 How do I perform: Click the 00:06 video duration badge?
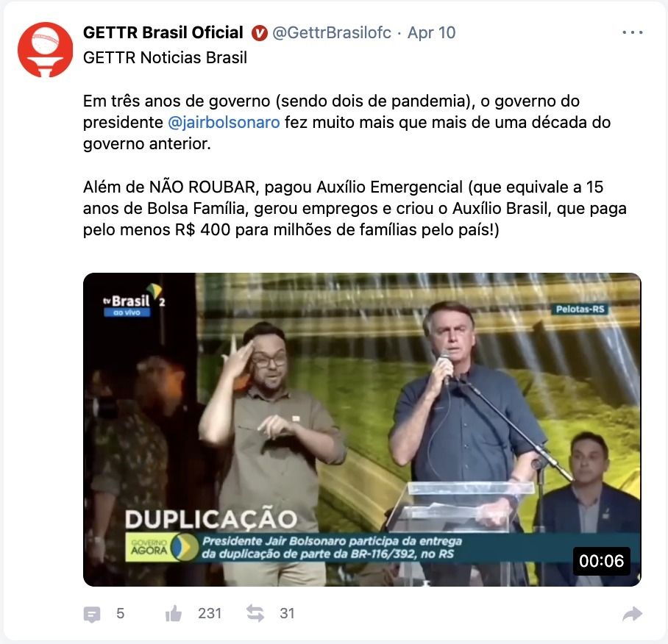[x=601, y=561]
